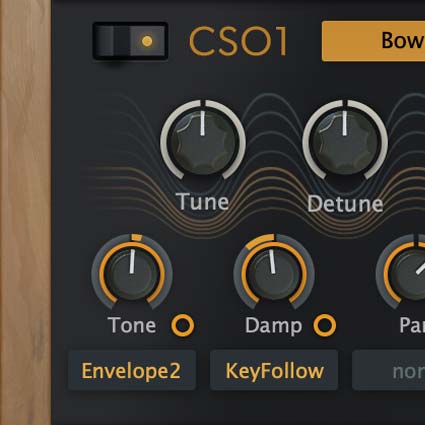The width and height of the screenshot is (425, 425).
Task: Open the KeyFollow modulation source dropdown
Action: click(274, 370)
